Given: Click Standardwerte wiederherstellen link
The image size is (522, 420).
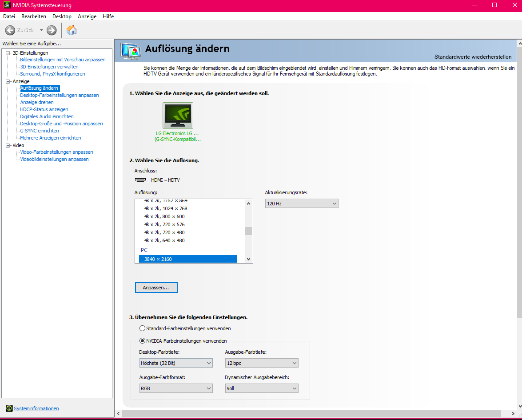Looking at the screenshot, I should (x=473, y=56).
